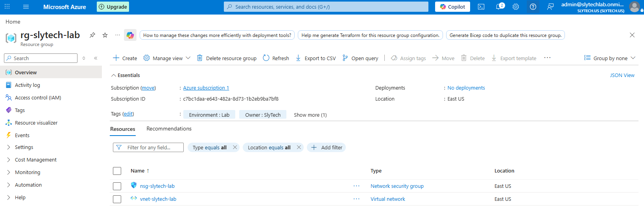The image size is (644, 224).
Task: Click the Open query button
Action: click(x=360, y=58)
